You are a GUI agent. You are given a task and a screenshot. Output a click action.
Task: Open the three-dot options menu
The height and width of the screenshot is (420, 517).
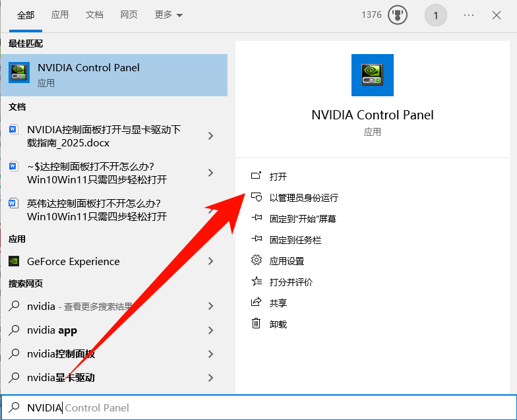pyautogui.click(x=468, y=15)
